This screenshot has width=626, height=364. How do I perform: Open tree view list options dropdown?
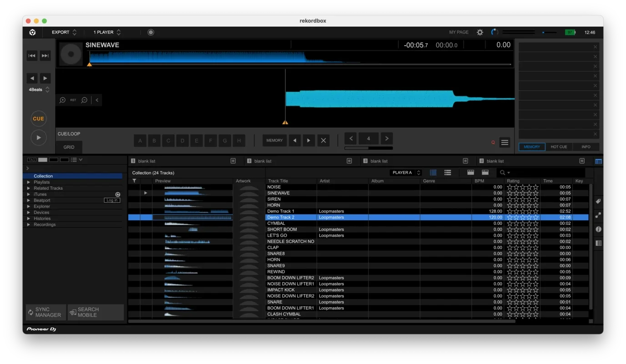click(76, 160)
